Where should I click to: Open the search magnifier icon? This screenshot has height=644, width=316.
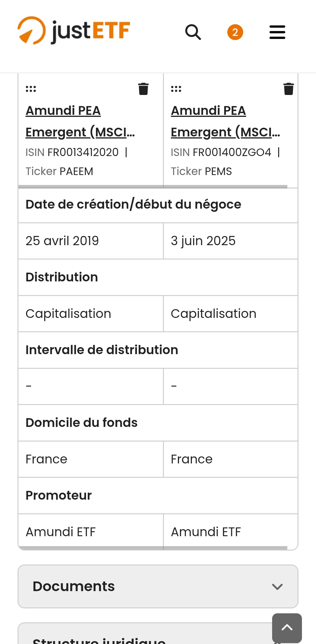pyautogui.click(x=193, y=32)
